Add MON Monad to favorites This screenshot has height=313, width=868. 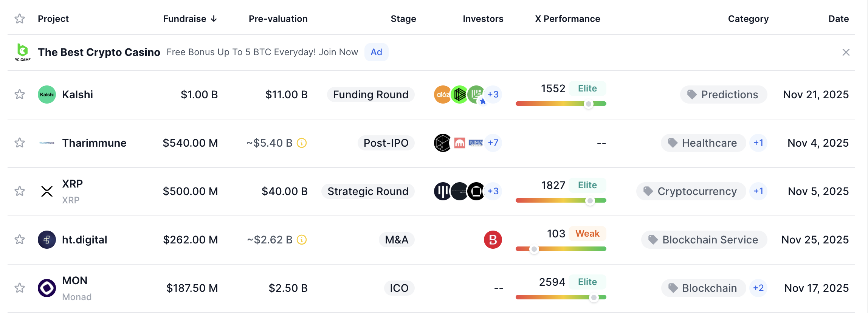pyautogui.click(x=20, y=288)
